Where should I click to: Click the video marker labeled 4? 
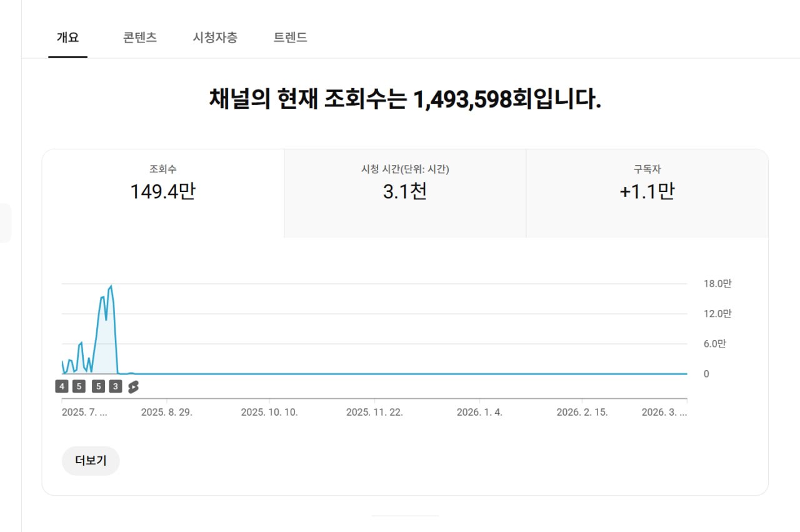pyautogui.click(x=61, y=386)
